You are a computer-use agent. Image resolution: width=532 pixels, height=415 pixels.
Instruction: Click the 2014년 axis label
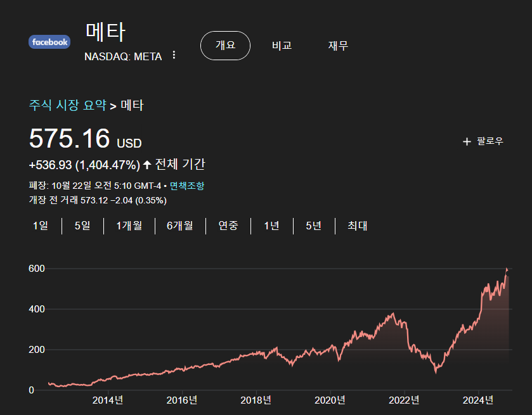[108, 400]
